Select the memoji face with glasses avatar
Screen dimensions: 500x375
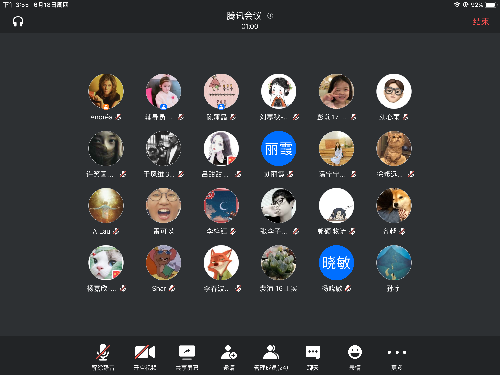pos(394,91)
